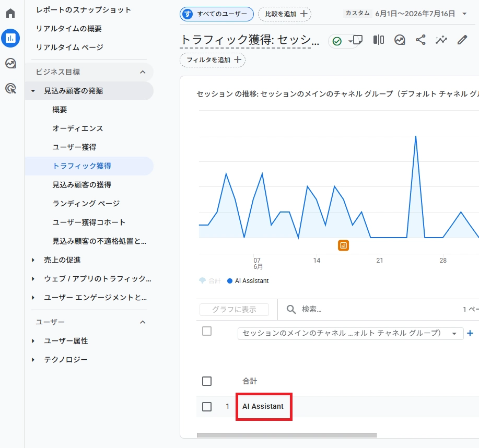Click the report title トラフィック獲得: セッシ...

click(250, 40)
